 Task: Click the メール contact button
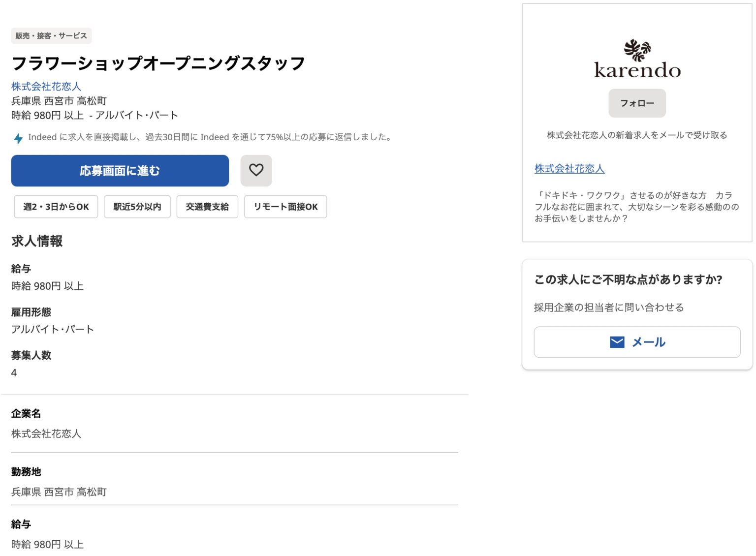pyautogui.click(x=637, y=341)
